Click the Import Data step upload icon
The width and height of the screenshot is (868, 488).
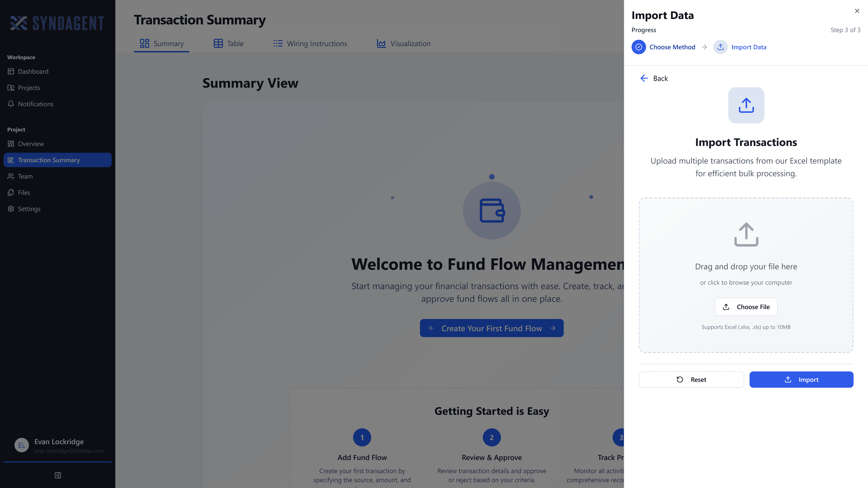coord(720,47)
